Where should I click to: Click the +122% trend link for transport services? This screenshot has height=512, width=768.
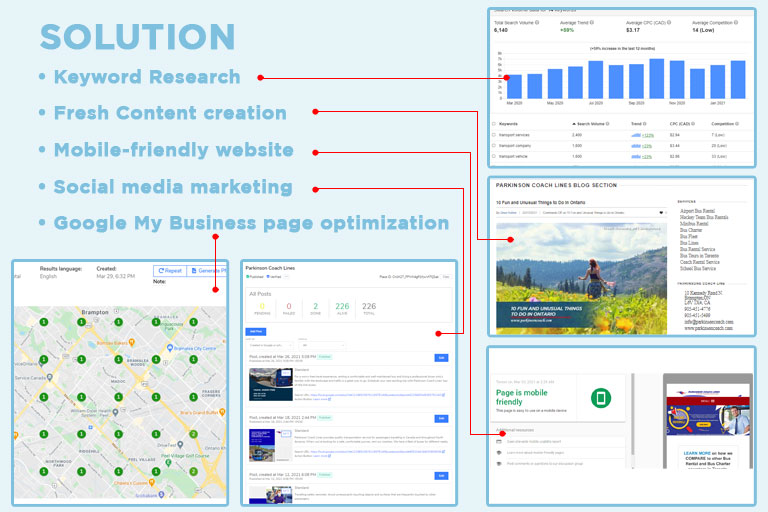coord(648,135)
